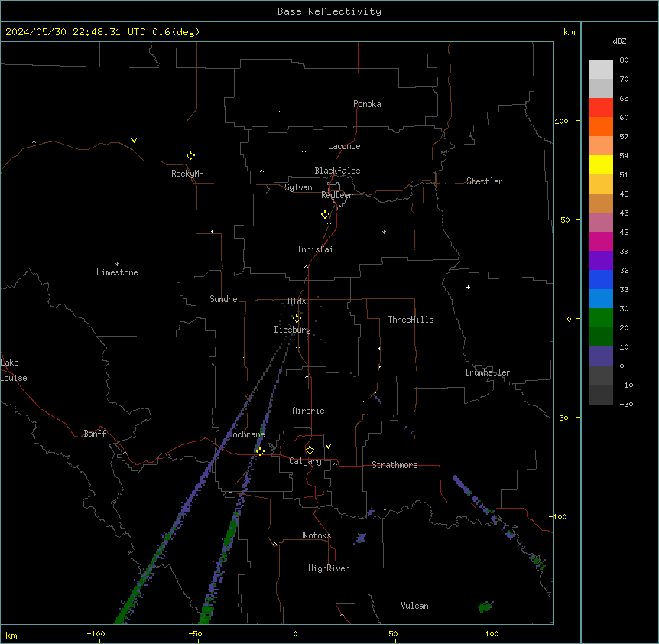
Task: Click the Lake Louise label
Action: tap(14, 370)
